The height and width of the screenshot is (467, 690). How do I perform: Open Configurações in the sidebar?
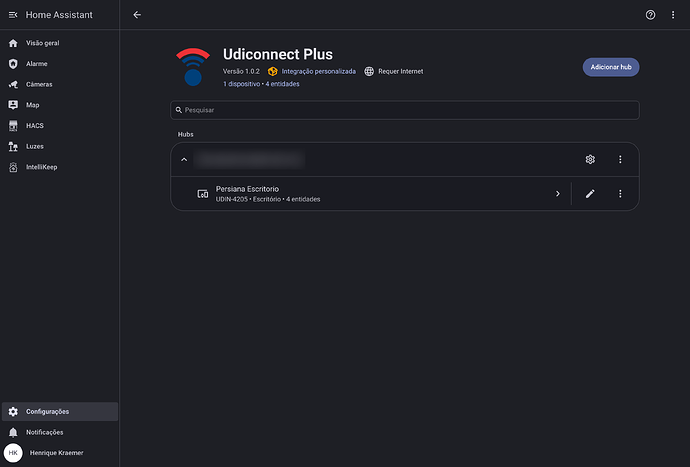point(59,412)
